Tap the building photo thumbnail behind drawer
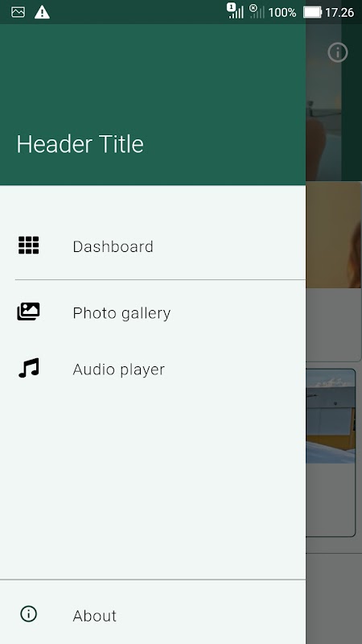Screen dimensions: 362x644 click(x=331, y=415)
